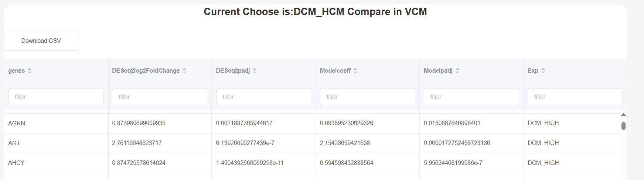The width and height of the screenshot is (644, 180).
Task: Sort by DESeq2padj sort icon
Action: click(255, 71)
